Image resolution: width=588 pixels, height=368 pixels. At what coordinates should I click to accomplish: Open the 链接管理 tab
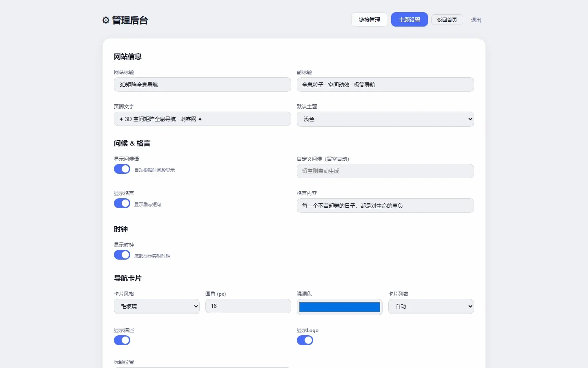pos(369,20)
